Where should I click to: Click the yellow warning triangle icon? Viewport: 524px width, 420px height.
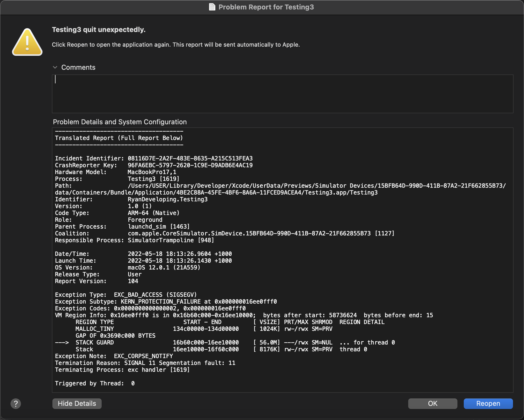[x=27, y=42]
